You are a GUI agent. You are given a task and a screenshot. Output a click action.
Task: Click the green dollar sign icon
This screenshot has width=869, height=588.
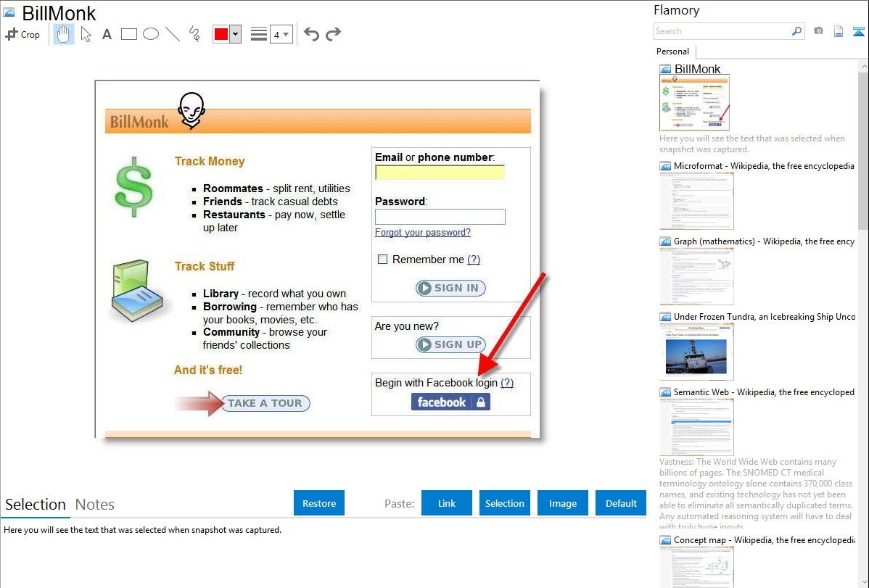[133, 187]
